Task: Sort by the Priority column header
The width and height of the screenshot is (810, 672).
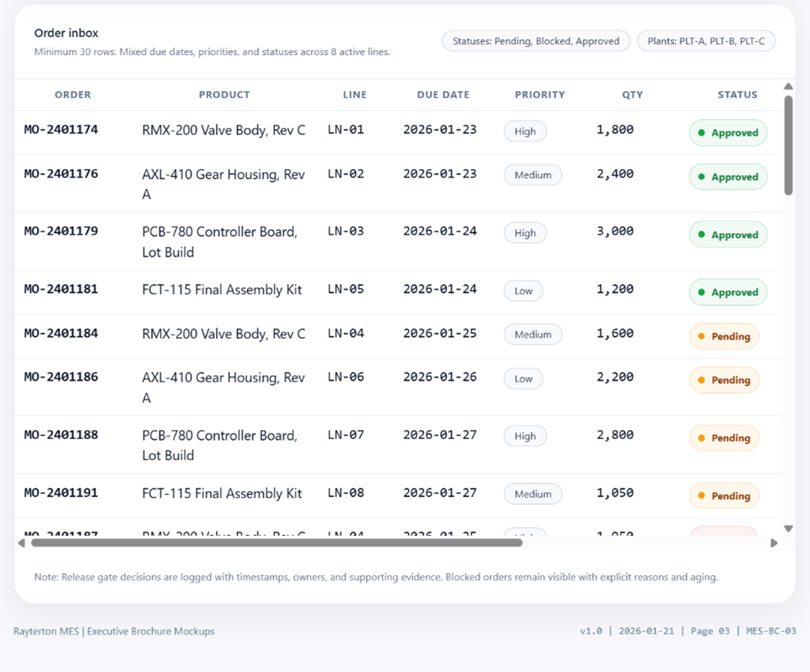Action: coord(539,95)
